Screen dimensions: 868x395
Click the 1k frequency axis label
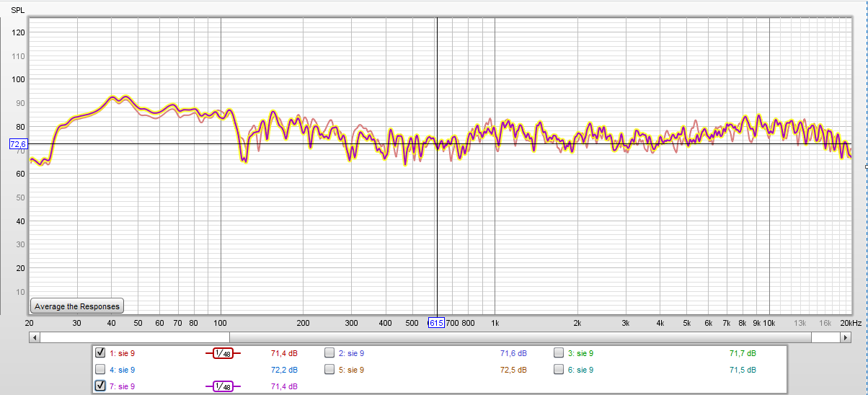495,323
